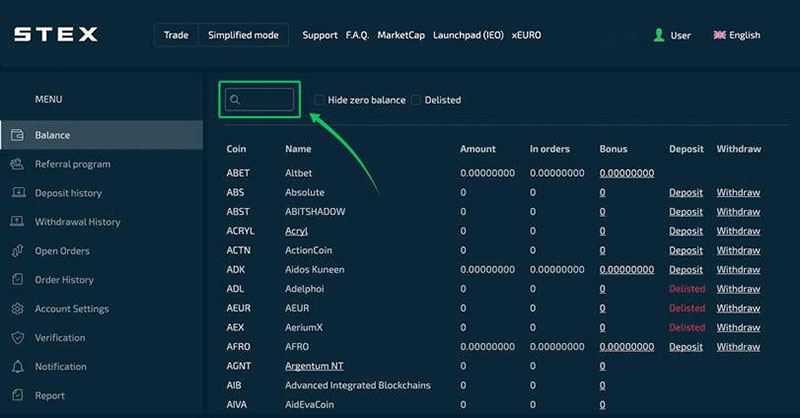Click the AIVA coin ticker
Viewport: 800px width, 418px height.
pyautogui.click(x=236, y=405)
